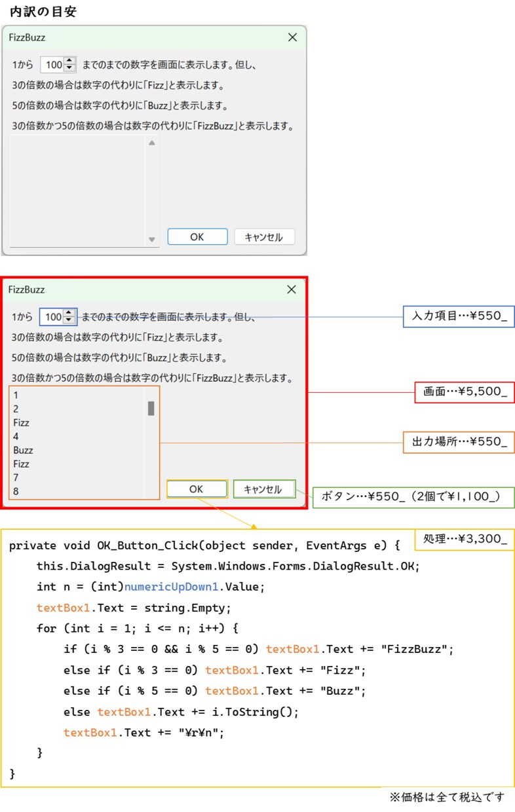Click the "FizzBuzz」と表示します" label in red-outlined dialog
The height and width of the screenshot is (812, 515).
151,378
